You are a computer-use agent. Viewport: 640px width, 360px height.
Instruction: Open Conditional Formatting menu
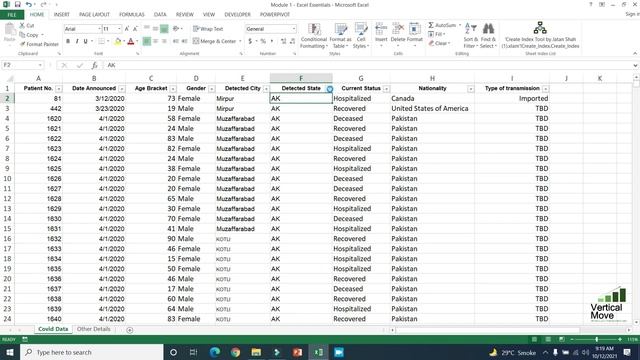(x=313, y=36)
